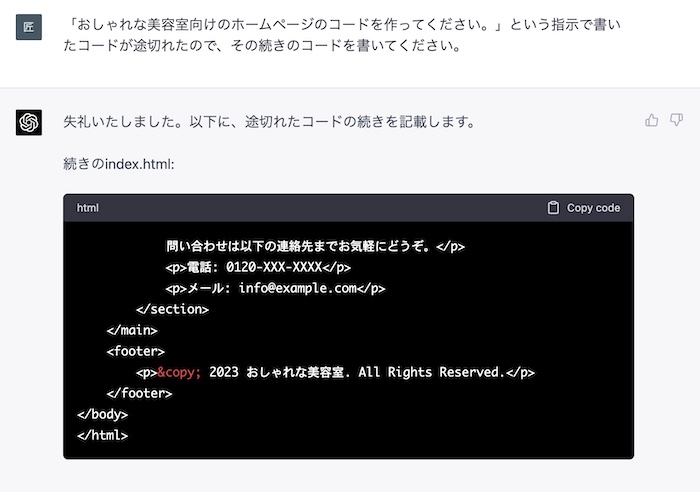Click the thumbs up feedback icon
Screen dimensions: 700x492
652,120
